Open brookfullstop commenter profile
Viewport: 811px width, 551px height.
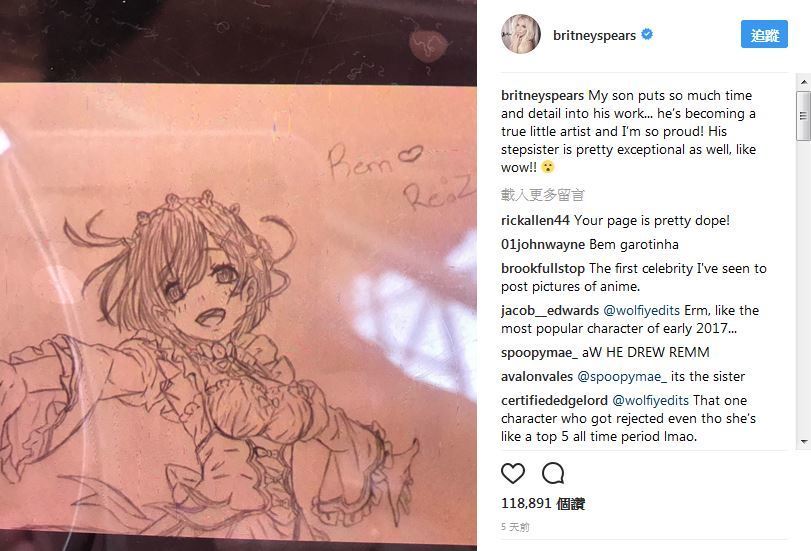pos(543,269)
